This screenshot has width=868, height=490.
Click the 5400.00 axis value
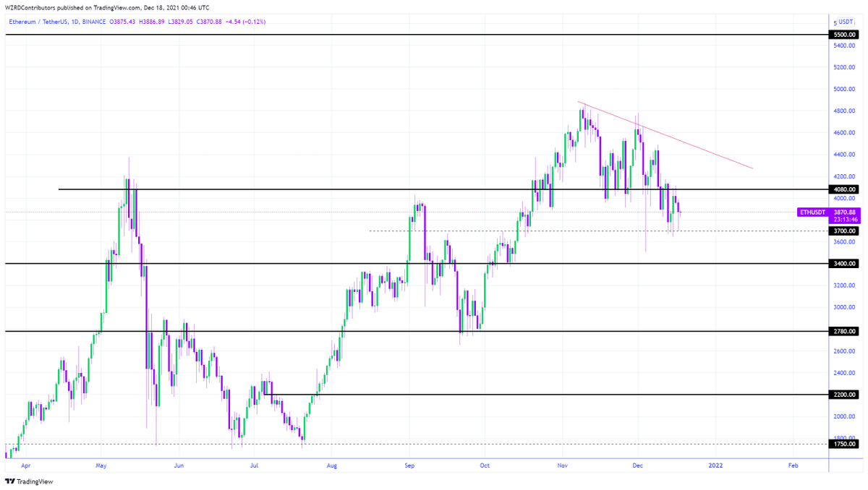(843, 46)
